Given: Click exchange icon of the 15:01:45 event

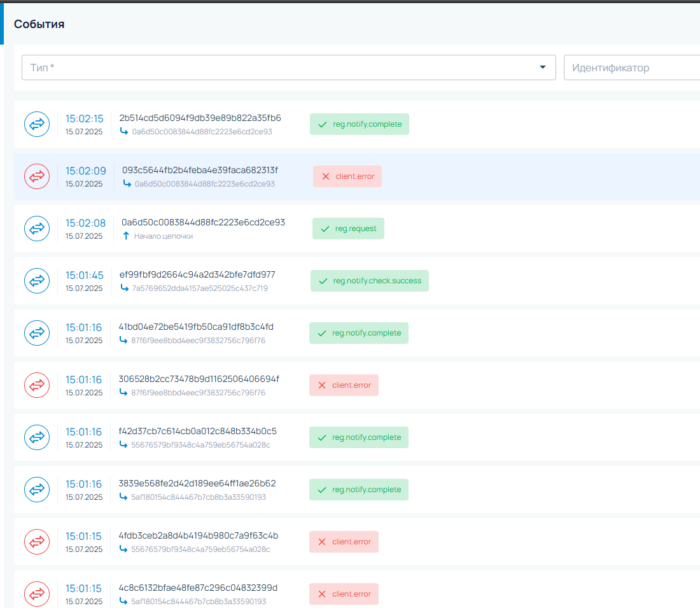Looking at the screenshot, I should [37, 281].
